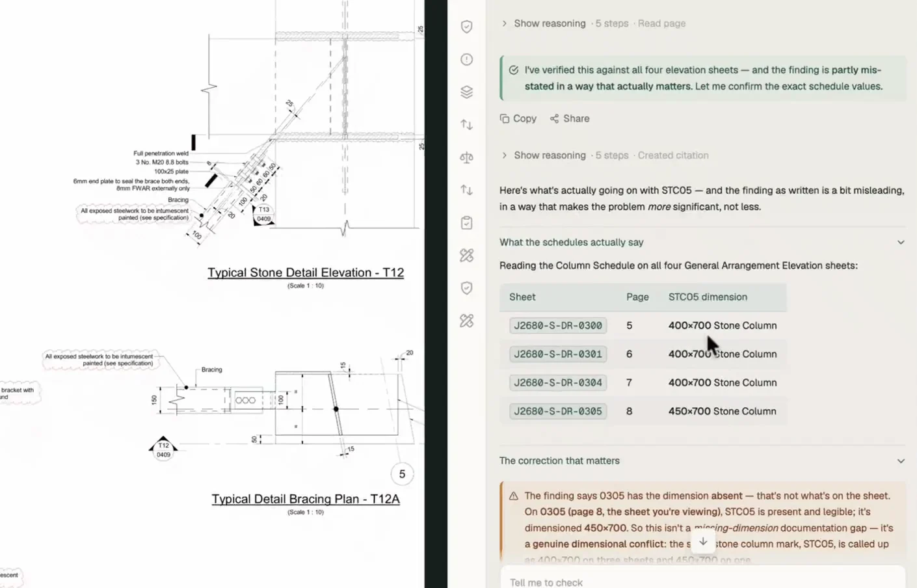Click the shield-check icon between the two ruler-pencil icons
This screenshot has height=588, width=917.
point(466,287)
